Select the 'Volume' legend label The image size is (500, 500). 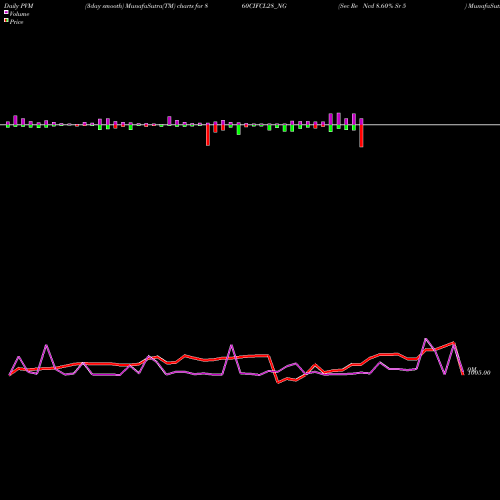(x=19, y=14)
